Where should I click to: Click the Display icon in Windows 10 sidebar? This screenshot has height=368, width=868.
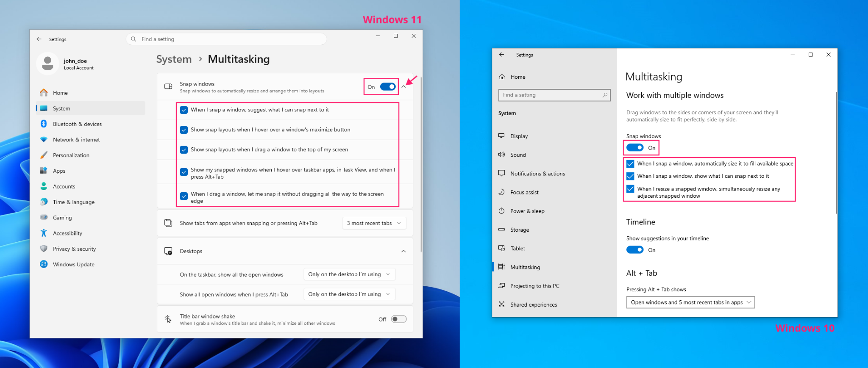[x=502, y=136]
